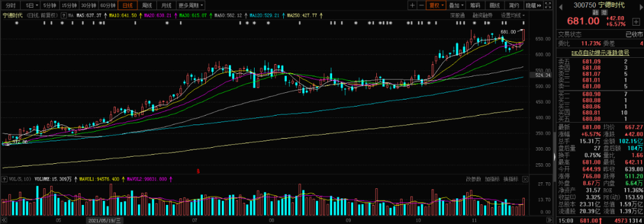Toggle fullscreen chart icon

tap(548, 5)
